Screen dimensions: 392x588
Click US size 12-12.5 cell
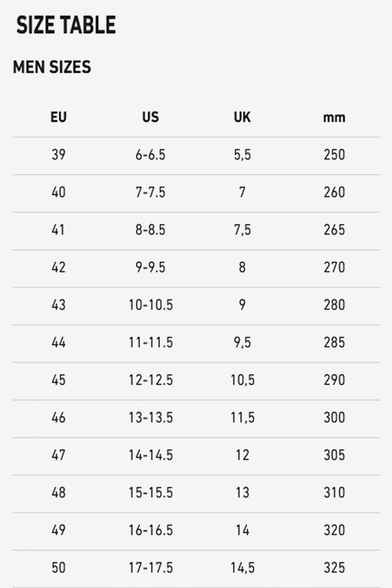151,380
